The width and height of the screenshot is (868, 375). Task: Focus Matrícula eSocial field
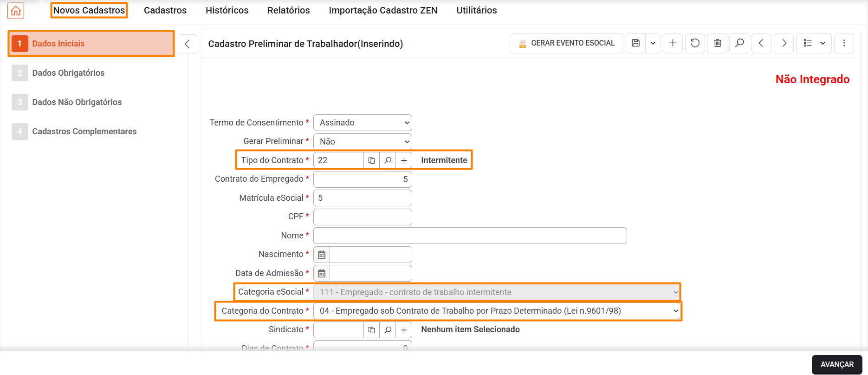363,198
